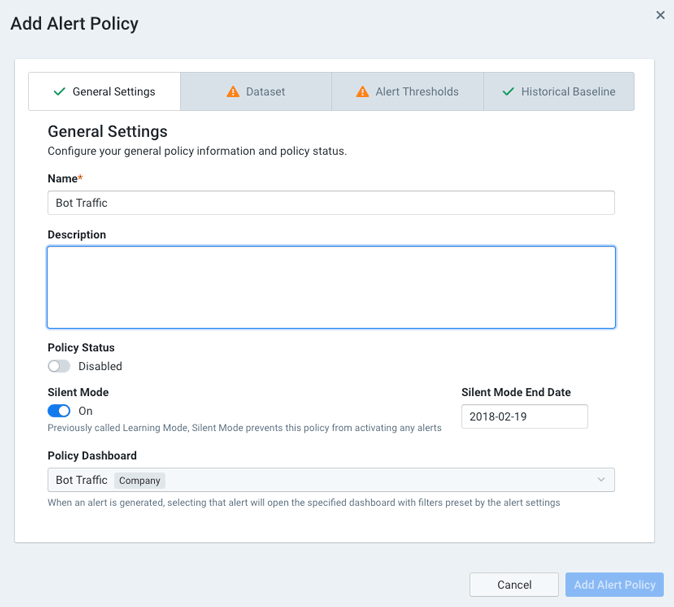Click the Disabled label beside Policy Status
This screenshot has height=607, width=674.
point(100,366)
